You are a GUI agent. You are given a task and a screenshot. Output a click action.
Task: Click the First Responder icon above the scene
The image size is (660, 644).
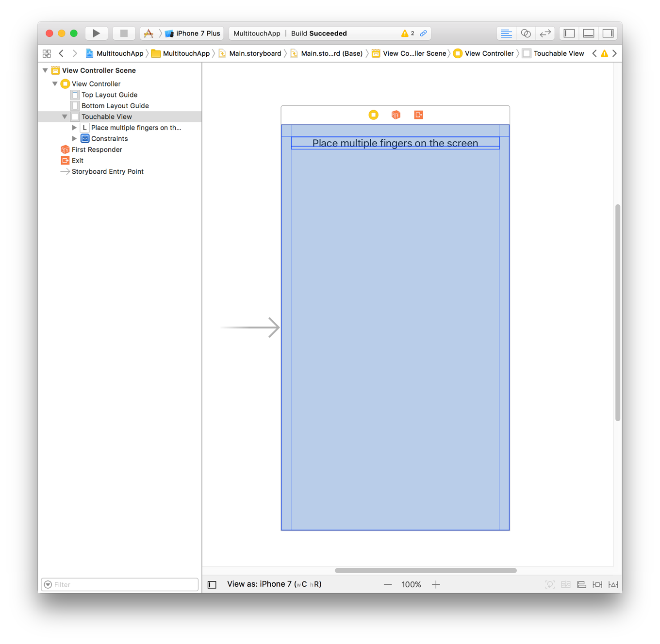(396, 115)
